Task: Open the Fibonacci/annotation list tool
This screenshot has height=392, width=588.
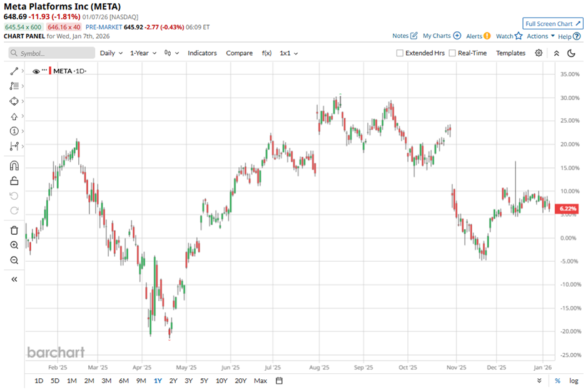Action: point(14,86)
